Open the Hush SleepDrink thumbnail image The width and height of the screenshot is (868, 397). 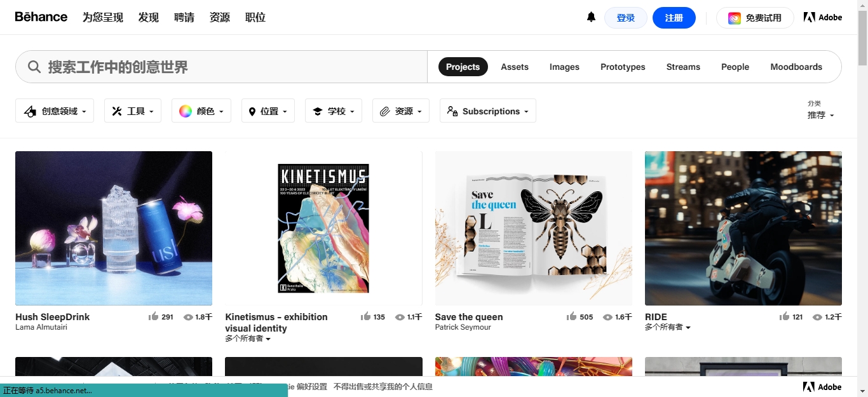pyautogui.click(x=114, y=228)
